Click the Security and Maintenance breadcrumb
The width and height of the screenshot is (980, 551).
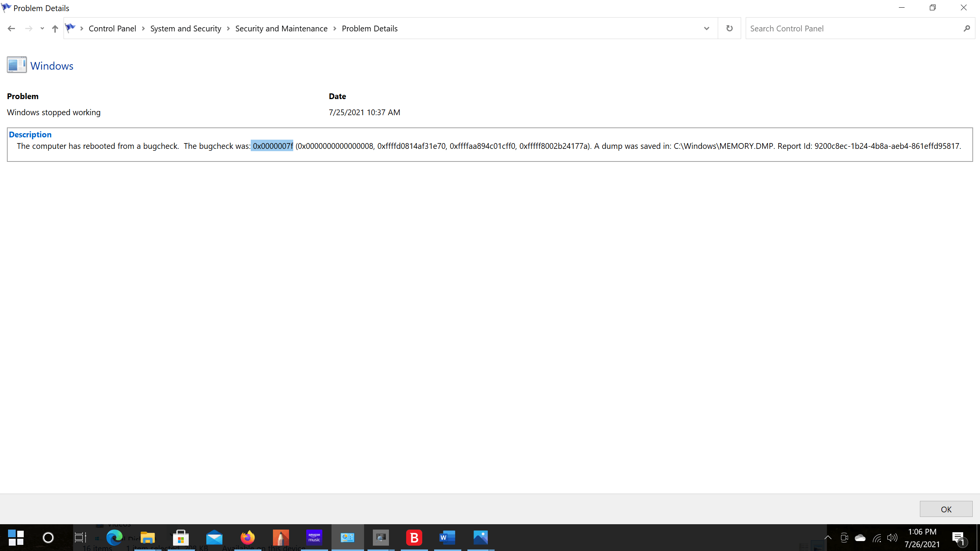point(281,28)
